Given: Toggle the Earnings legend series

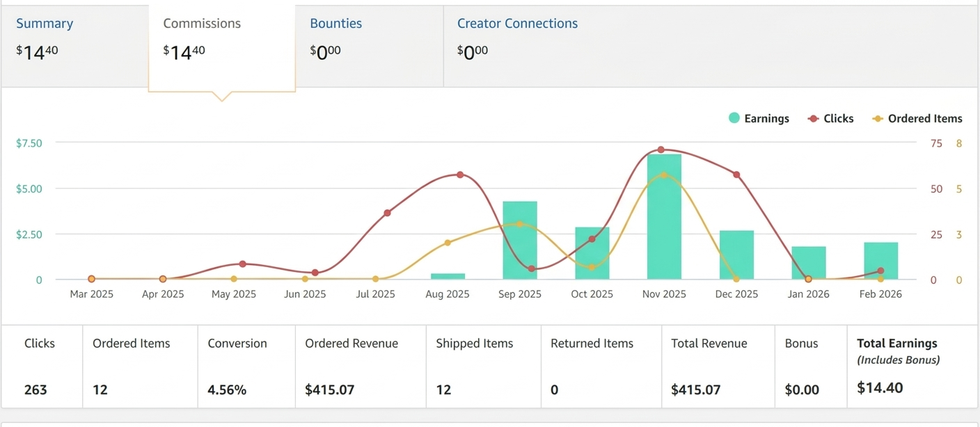Looking at the screenshot, I should click(x=759, y=118).
